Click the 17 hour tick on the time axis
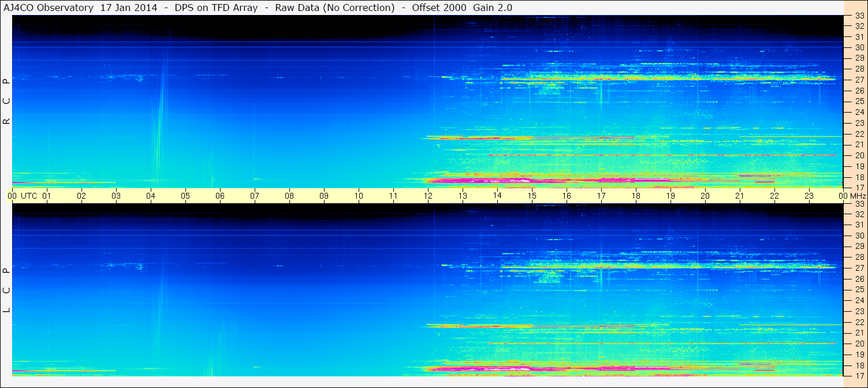 click(x=601, y=196)
